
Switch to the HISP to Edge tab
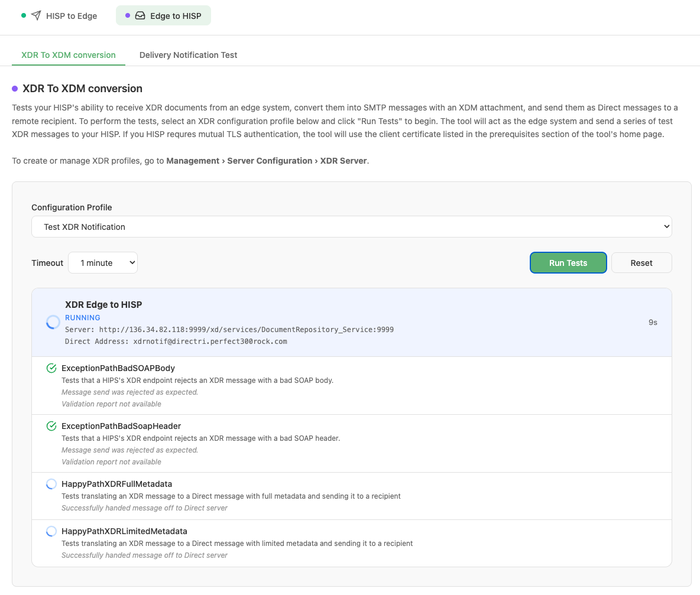tap(59, 15)
